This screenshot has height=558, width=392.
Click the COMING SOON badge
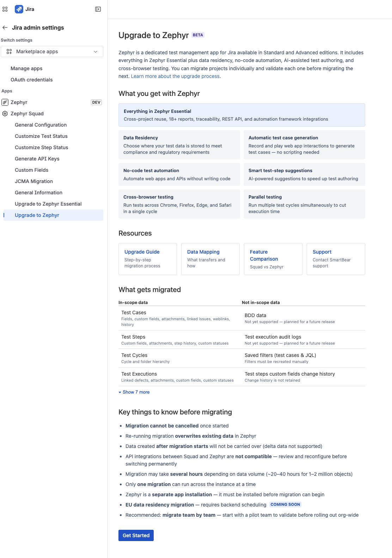point(285,504)
